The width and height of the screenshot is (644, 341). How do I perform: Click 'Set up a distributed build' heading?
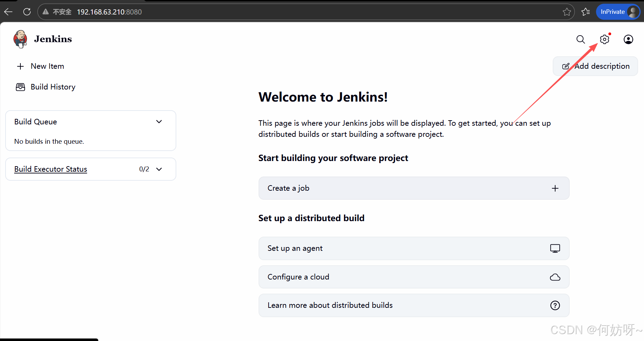(311, 218)
